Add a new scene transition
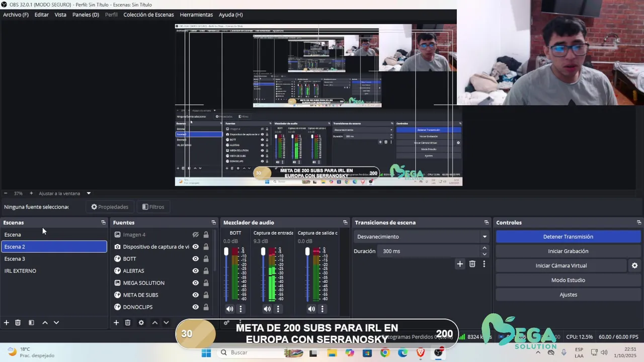This screenshot has width=644, height=362. pos(460,264)
